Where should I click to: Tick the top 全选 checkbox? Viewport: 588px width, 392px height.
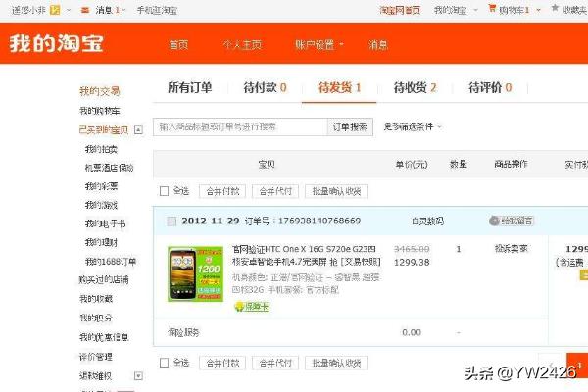pos(164,191)
